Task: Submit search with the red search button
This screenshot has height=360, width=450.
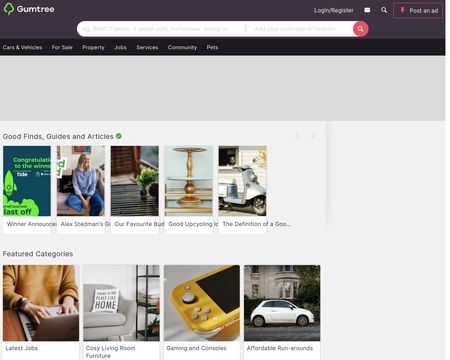Action: (360, 29)
